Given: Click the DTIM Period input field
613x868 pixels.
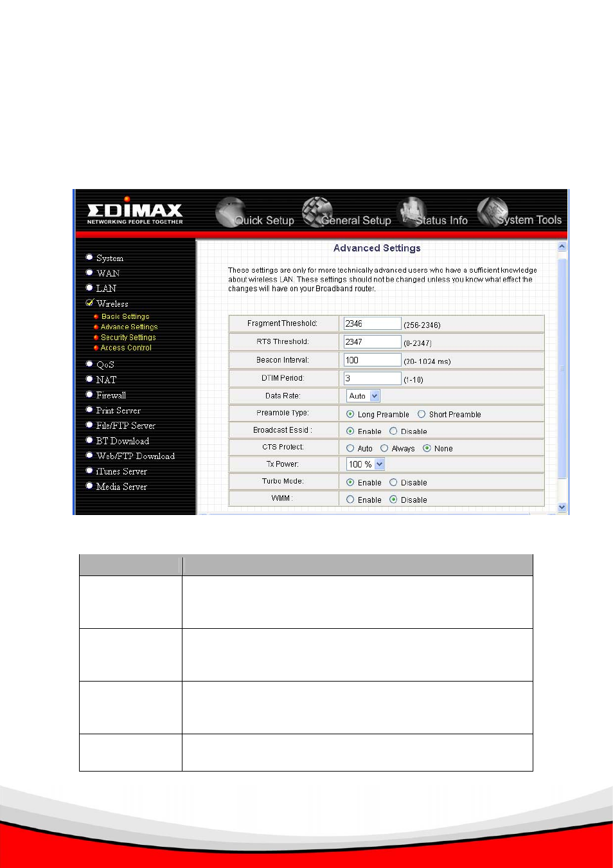Looking at the screenshot, I should (373, 378).
